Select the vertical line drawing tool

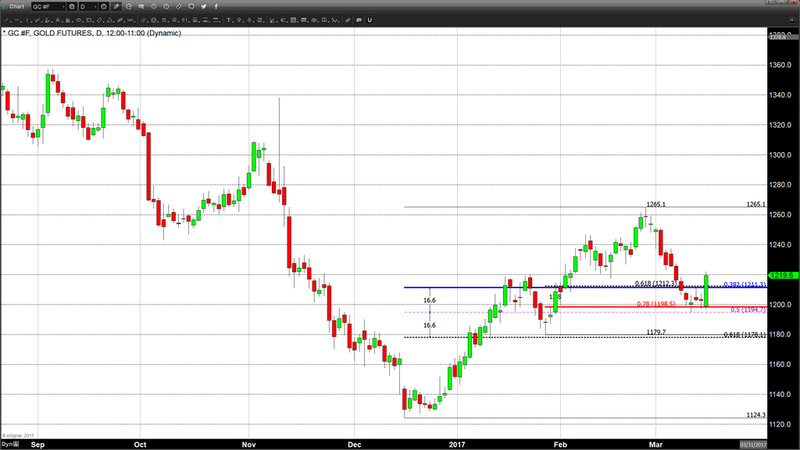tap(27, 20)
